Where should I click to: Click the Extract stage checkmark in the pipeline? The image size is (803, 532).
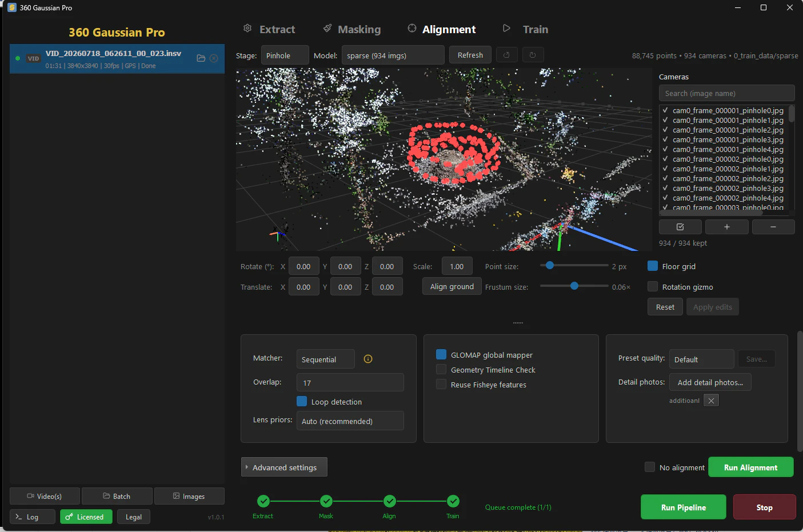pos(263,501)
